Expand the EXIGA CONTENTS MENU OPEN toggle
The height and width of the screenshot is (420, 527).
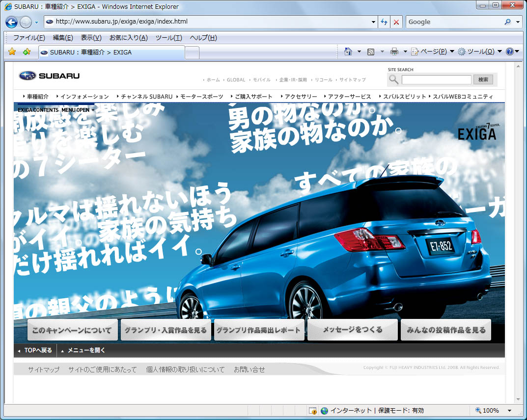56,110
